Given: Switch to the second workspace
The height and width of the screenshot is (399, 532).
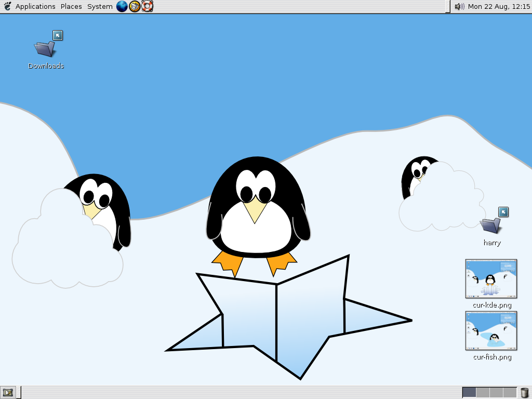Looking at the screenshot, I should coord(483,393).
